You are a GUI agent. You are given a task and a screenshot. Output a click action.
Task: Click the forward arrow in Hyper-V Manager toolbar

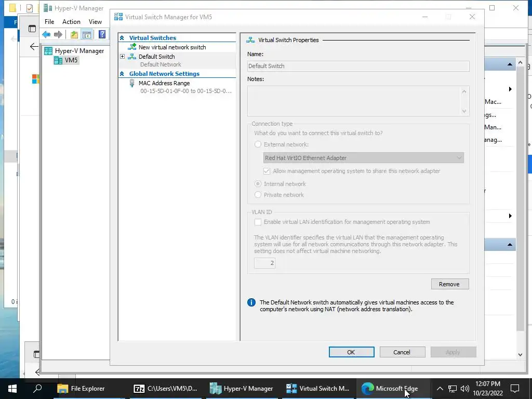tap(58, 34)
